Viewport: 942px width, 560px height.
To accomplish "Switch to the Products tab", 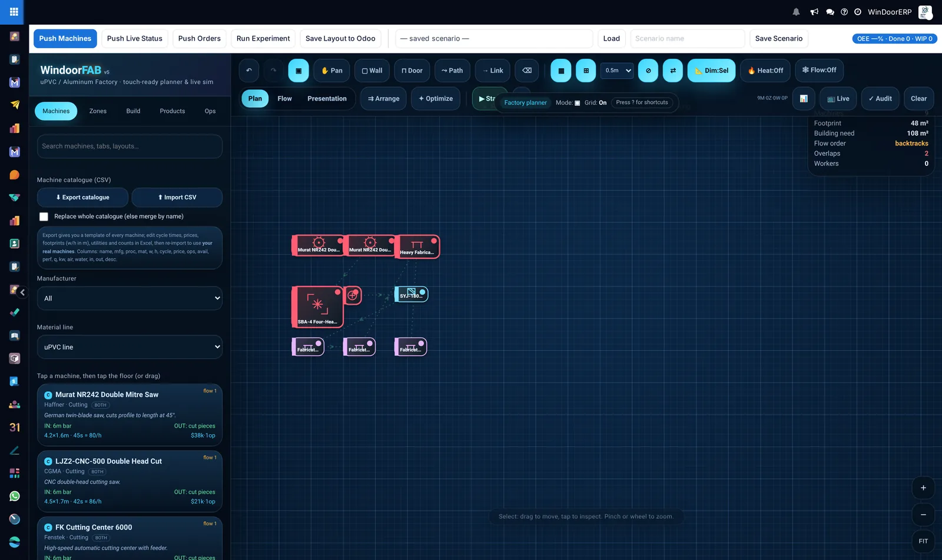I will pos(173,111).
